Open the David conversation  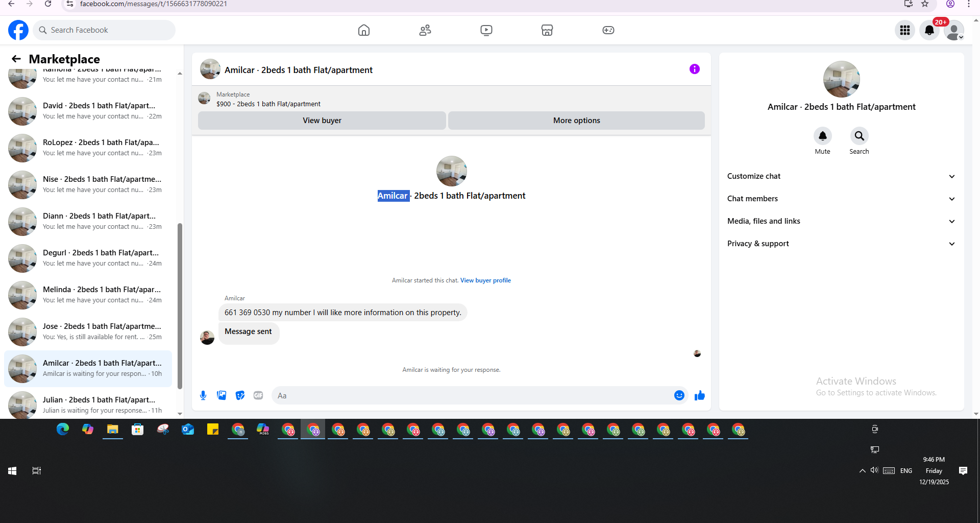[x=88, y=111]
